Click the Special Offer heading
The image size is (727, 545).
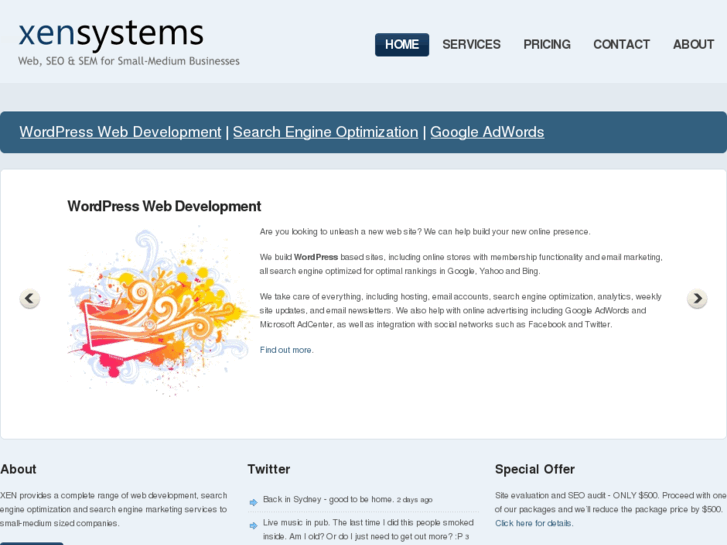coord(535,469)
